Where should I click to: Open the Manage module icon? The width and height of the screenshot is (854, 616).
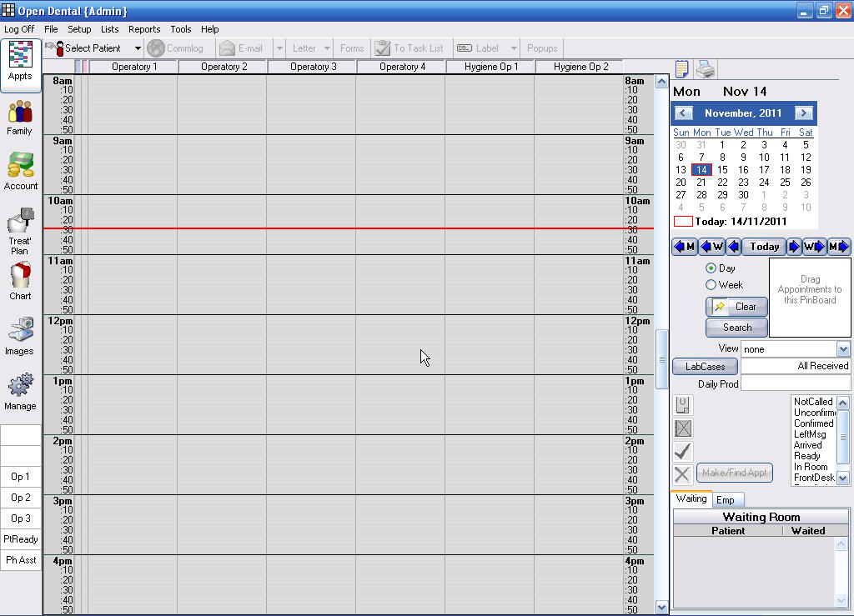[x=20, y=390]
